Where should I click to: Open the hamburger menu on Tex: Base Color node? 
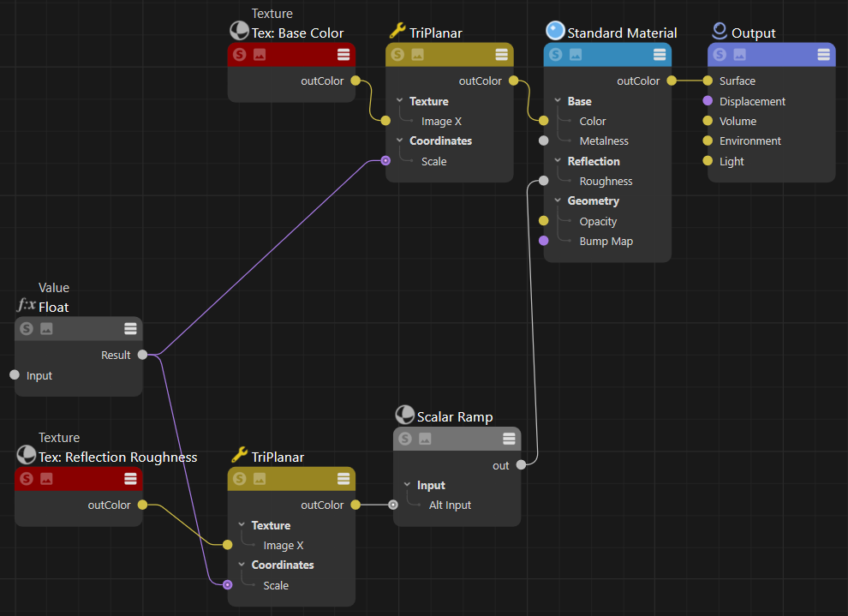coord(343,55)
